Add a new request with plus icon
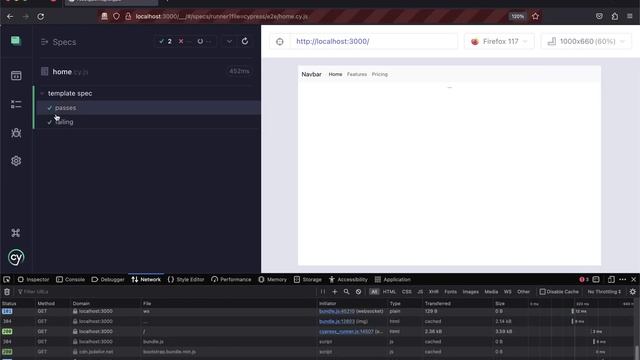The height and width of the screenshot is (360, 640). (335, 292)
